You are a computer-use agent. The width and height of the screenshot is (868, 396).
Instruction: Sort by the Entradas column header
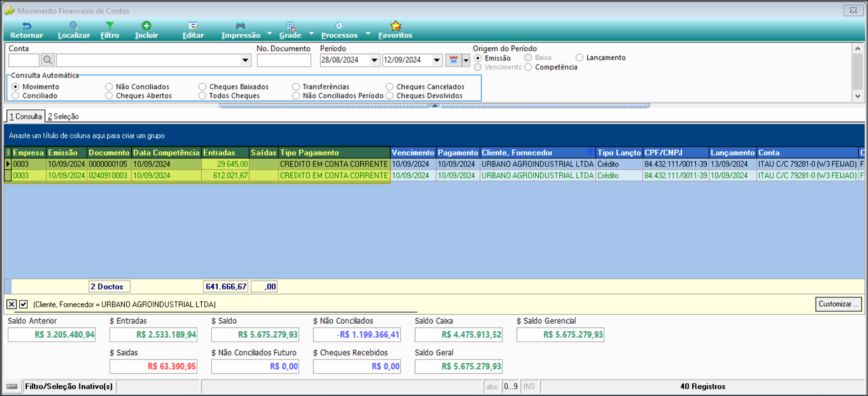coord(225,153)
